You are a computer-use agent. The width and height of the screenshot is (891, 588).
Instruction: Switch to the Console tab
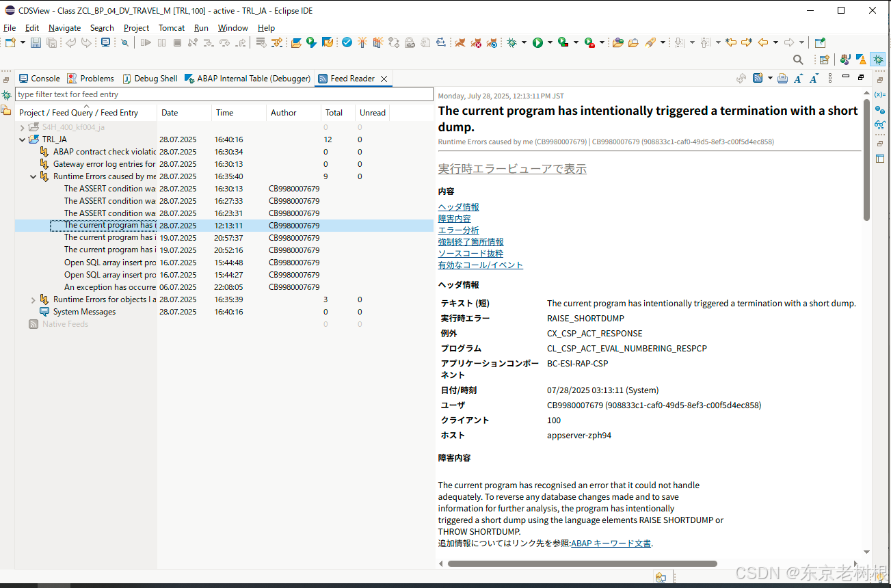pos(40,79)
